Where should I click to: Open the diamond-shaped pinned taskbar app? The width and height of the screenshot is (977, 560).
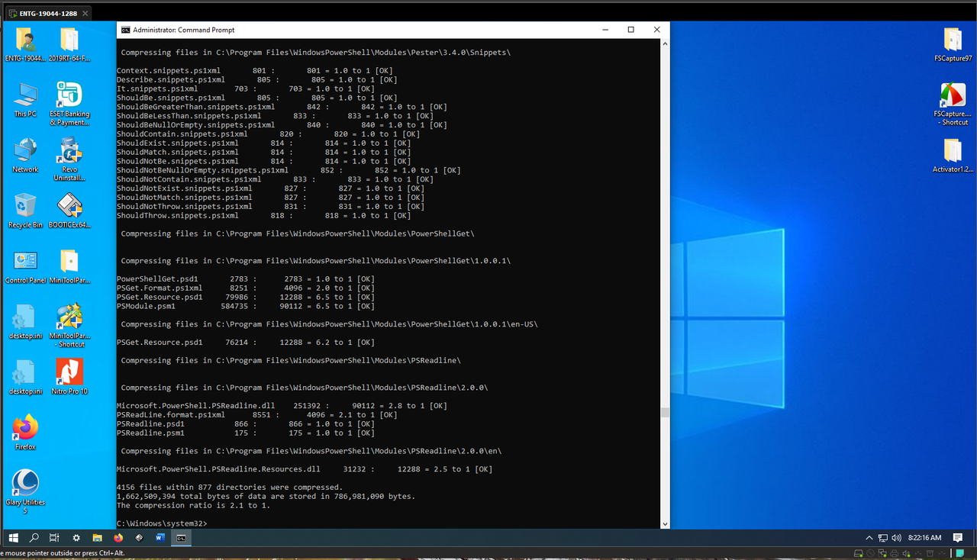click(x=139, y=538)
